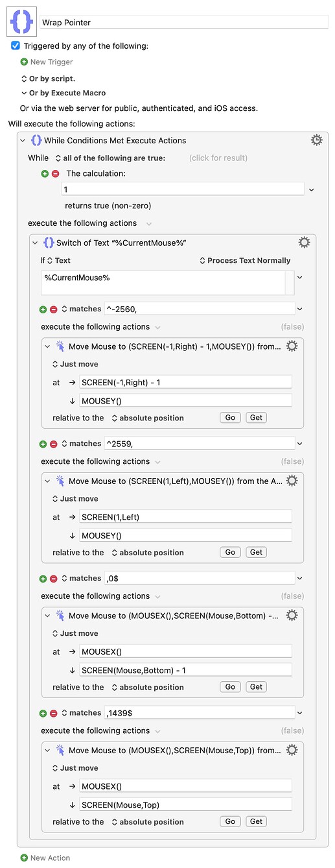Remove the ^-2560, case with red minus
335x868 pixels.
pos(54,309)
